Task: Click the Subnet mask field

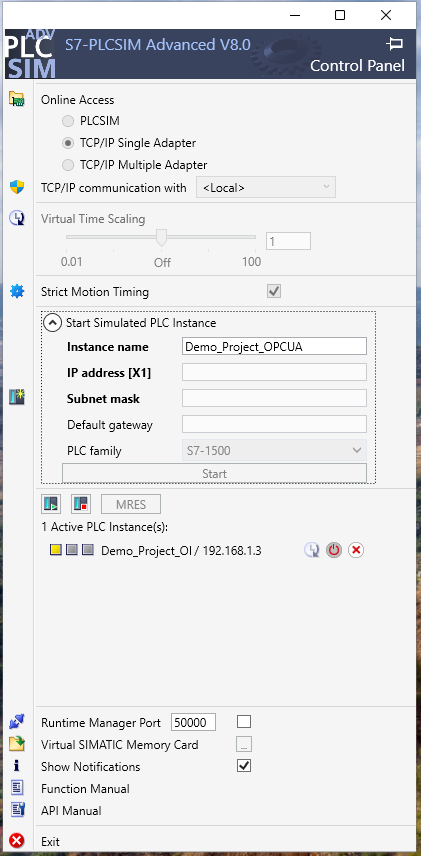Action: pos(274,399)
